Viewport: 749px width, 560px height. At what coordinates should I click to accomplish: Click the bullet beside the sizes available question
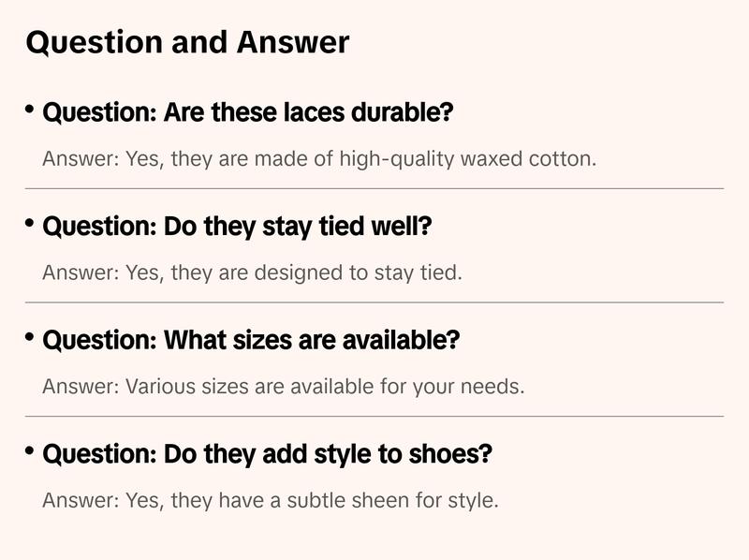pos(31,337)
